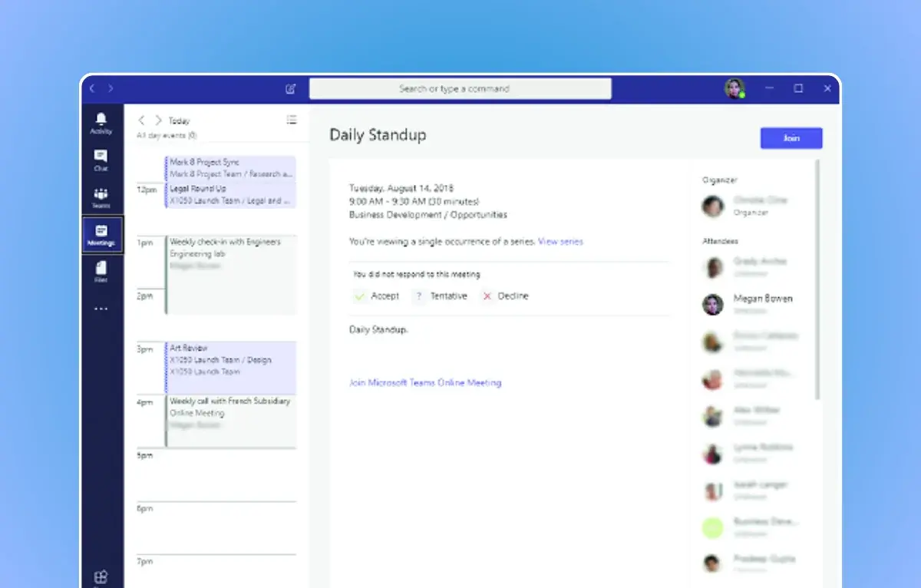Open the user profile avatar

click(x=734, y=88)
